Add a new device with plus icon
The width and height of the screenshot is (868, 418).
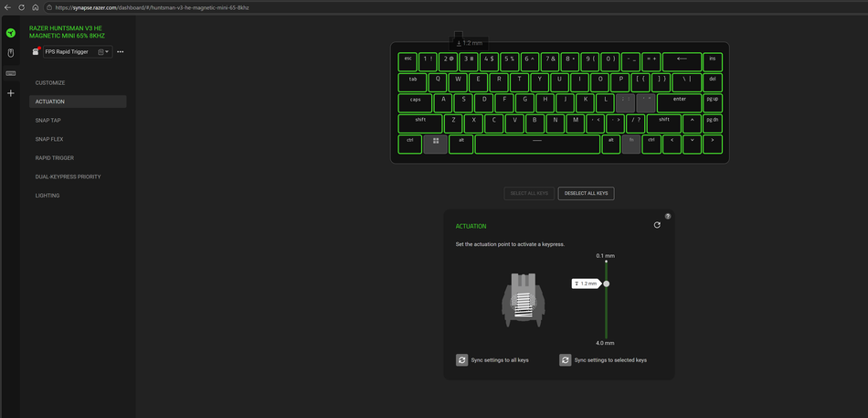11,93
